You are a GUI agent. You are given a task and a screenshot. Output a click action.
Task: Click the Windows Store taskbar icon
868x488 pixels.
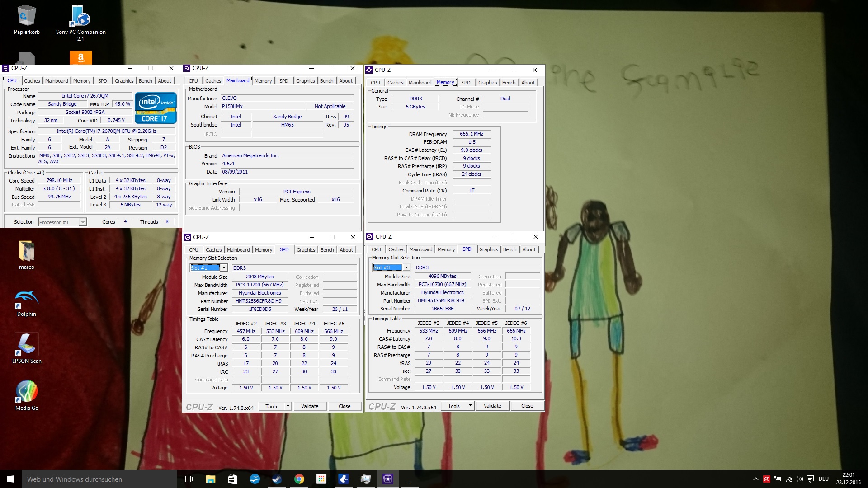pos(232,479)
